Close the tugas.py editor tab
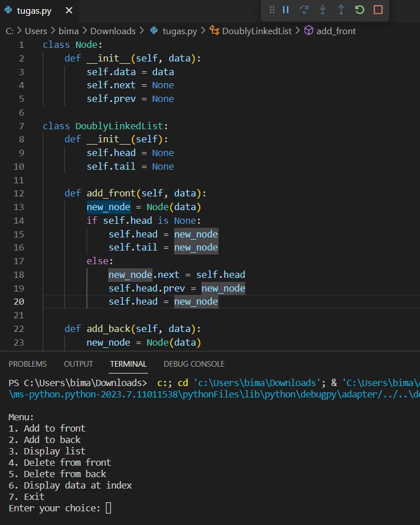Screen dimensions: 420x525 [69, 11]
